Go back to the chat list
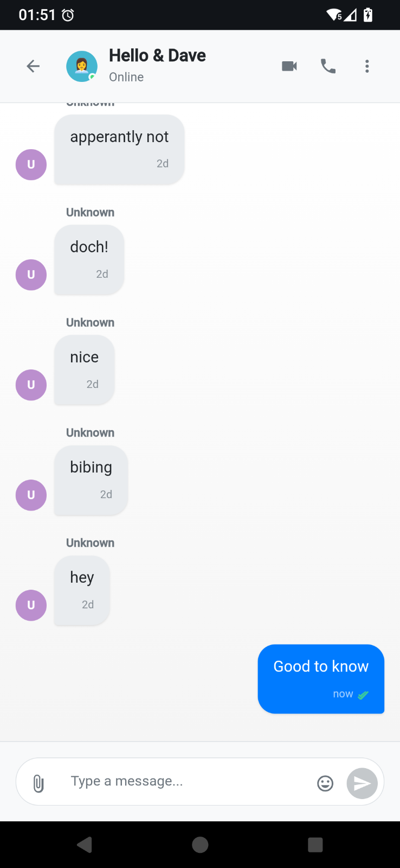The image size is (400, 868). 33,66
